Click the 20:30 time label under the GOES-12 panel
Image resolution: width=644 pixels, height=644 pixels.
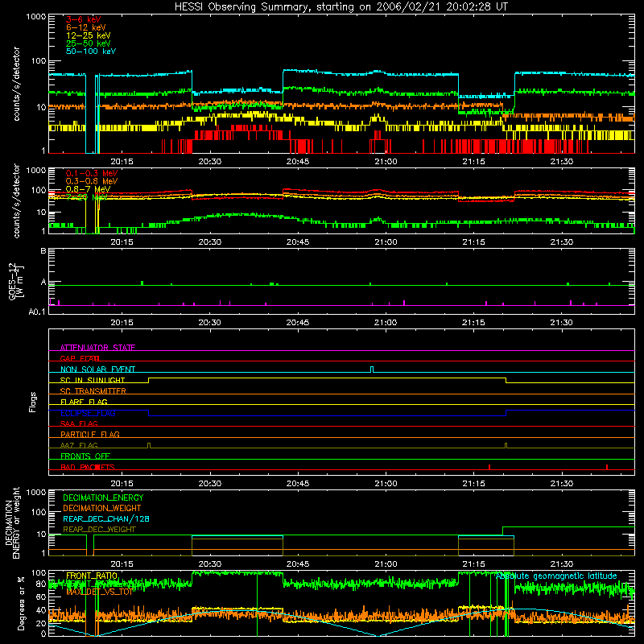point(209,322)
